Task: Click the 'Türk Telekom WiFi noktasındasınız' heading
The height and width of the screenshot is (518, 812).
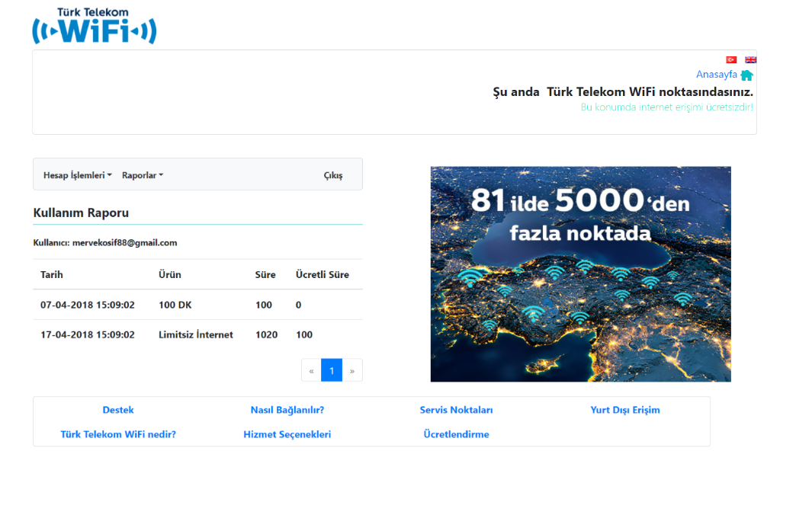Action: click(650, 92)
